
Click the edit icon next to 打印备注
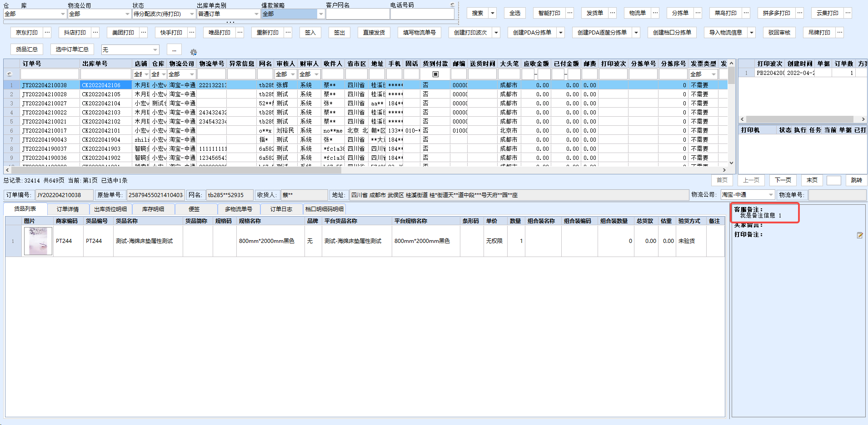pos(860,235)
